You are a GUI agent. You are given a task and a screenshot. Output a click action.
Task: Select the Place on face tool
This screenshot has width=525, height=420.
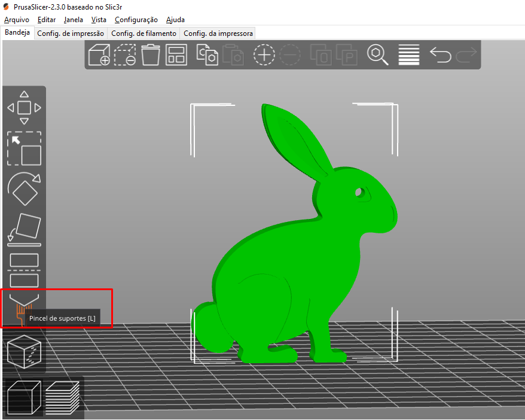tap(24, 230)
